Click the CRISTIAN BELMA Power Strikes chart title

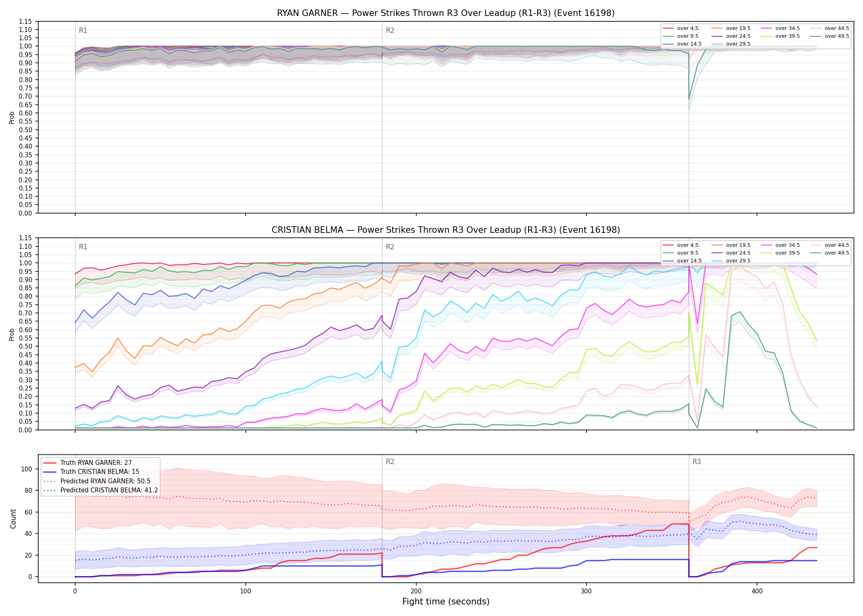point(445,230)
